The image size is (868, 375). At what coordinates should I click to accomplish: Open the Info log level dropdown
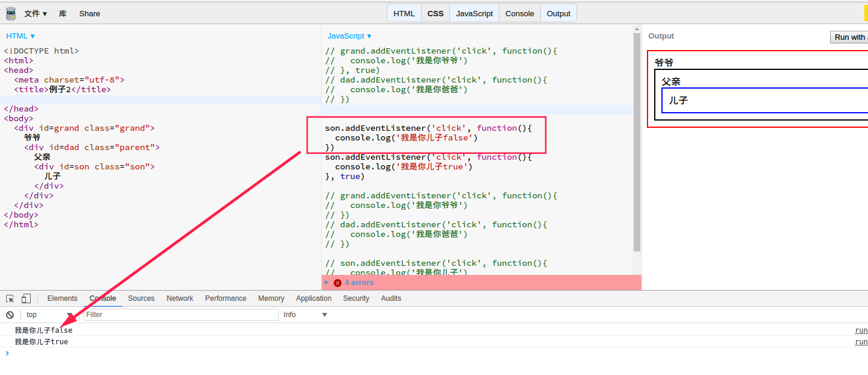click(305, 315)
